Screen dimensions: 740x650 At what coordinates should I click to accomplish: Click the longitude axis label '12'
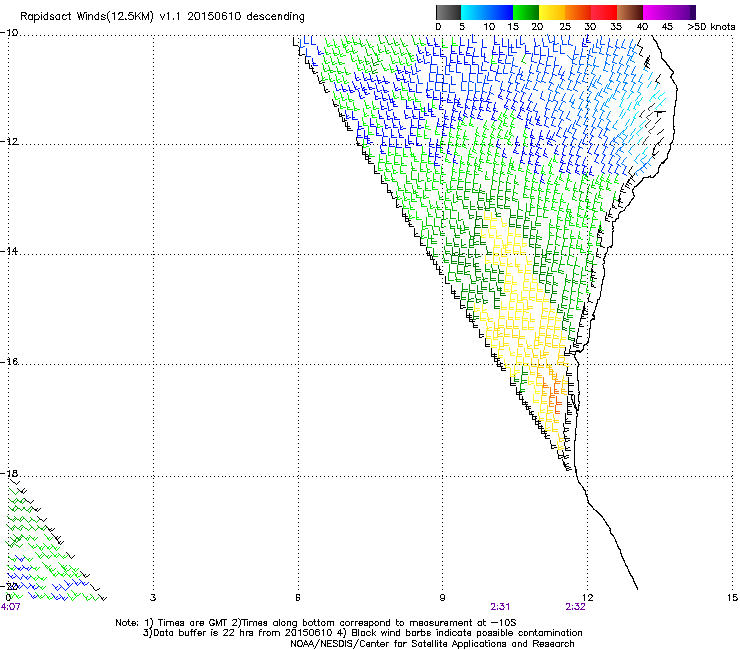click(587, 598)
